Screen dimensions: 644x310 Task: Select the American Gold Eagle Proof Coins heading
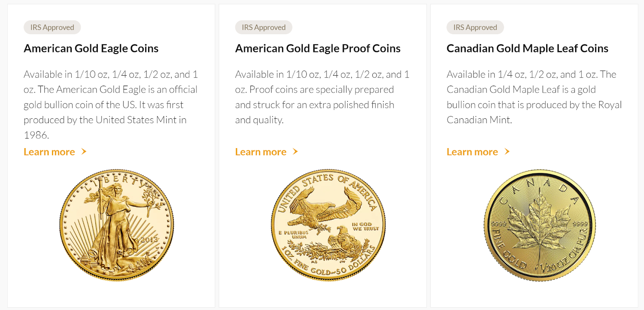(318, 48)
